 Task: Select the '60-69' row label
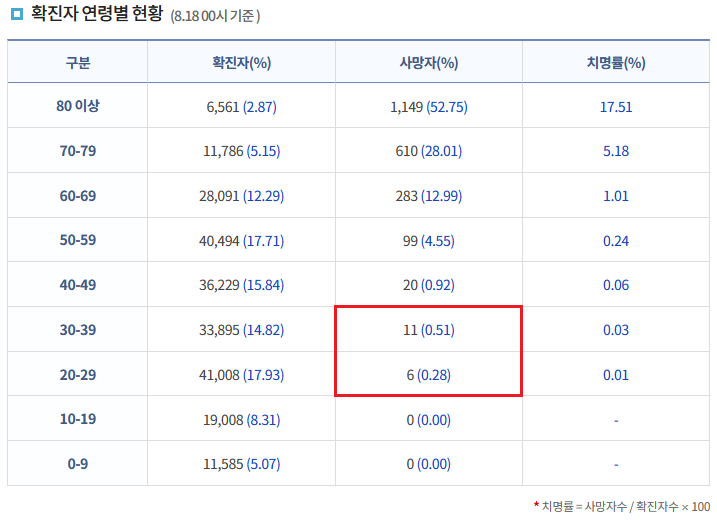[78, 196]
